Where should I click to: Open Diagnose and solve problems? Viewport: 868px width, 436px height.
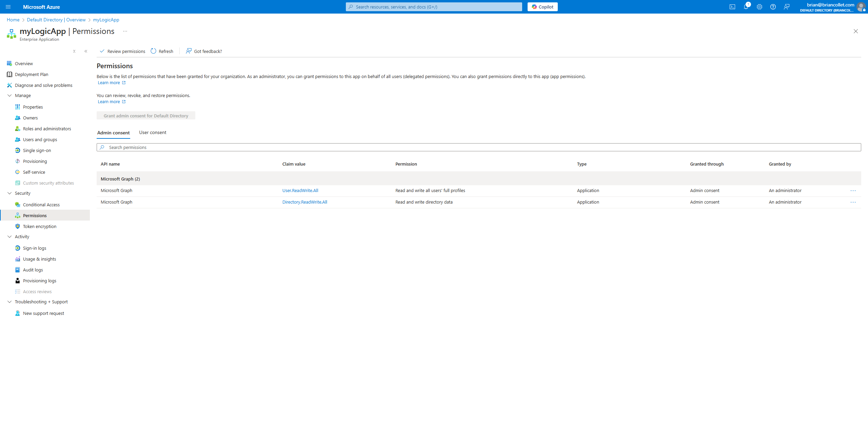(43, 85)
